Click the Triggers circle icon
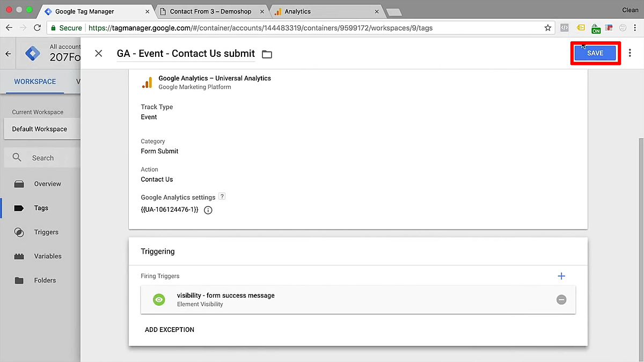 coord(19,232)
